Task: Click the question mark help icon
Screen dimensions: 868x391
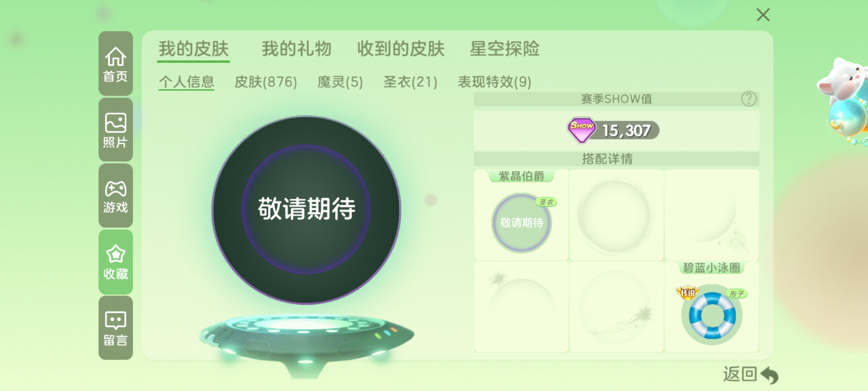Action: pos(749,99)
